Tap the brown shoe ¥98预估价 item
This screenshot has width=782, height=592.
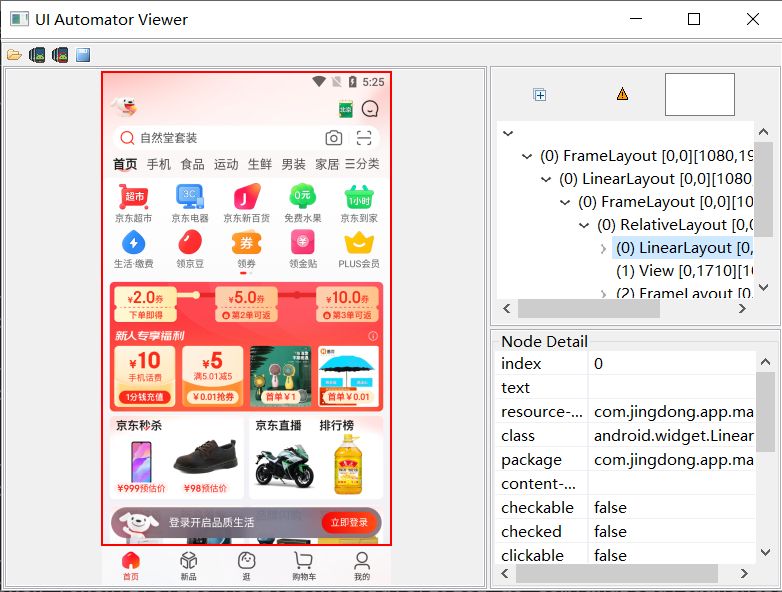pyautogui.click(x=205, y=465)
